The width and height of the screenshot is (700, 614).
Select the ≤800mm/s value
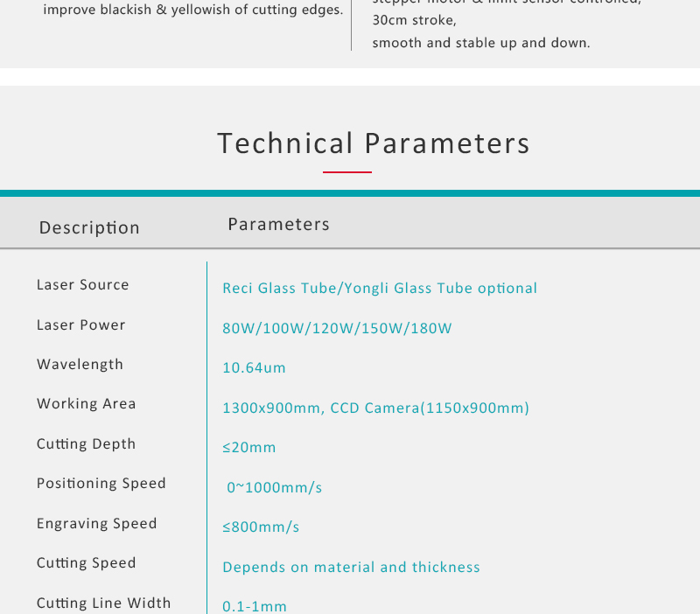point(261,527)
